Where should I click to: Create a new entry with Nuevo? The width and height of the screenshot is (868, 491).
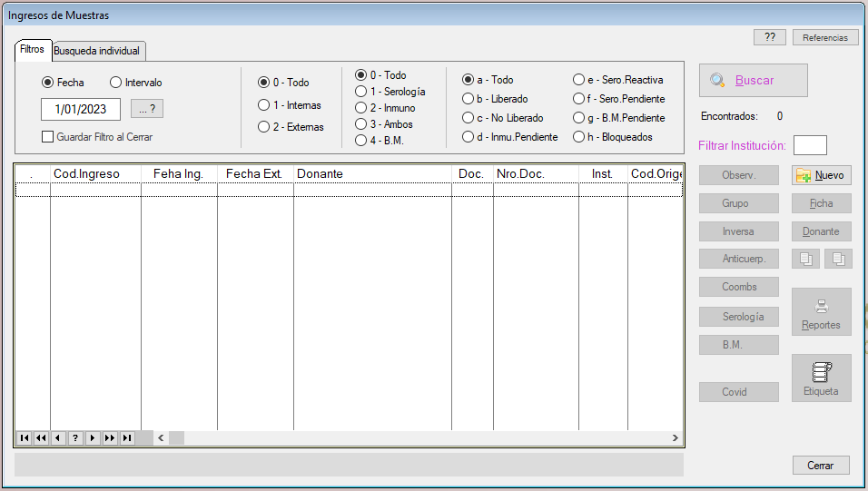821,176
